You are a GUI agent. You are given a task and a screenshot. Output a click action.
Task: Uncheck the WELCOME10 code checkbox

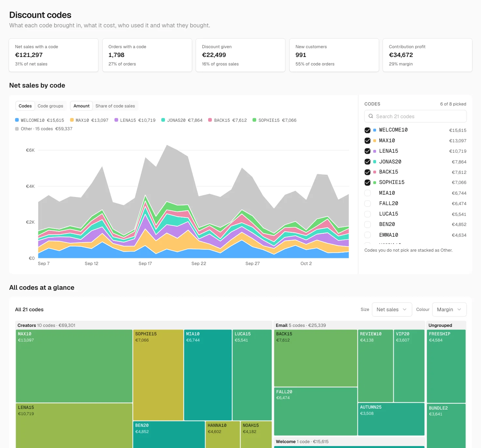[368, 130]
